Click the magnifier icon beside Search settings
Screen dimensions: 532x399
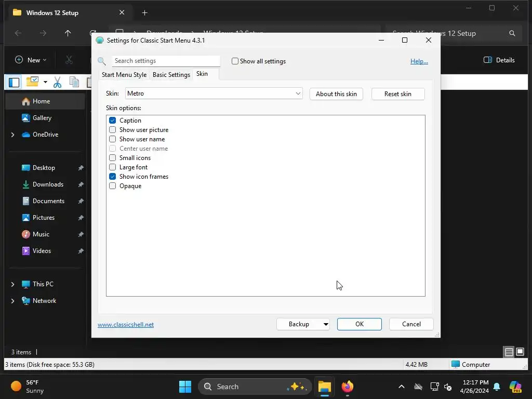[x=101, y=61]
